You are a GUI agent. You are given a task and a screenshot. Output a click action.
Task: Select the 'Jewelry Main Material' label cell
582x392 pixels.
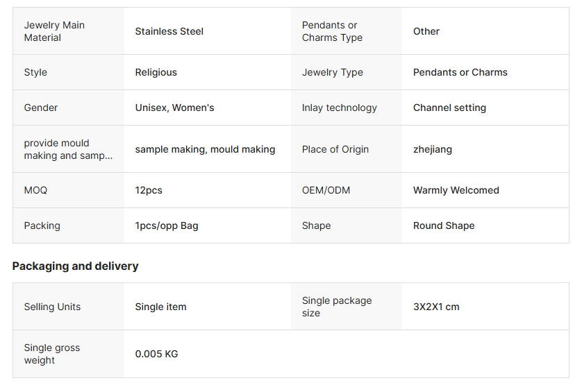coord(54,31)
